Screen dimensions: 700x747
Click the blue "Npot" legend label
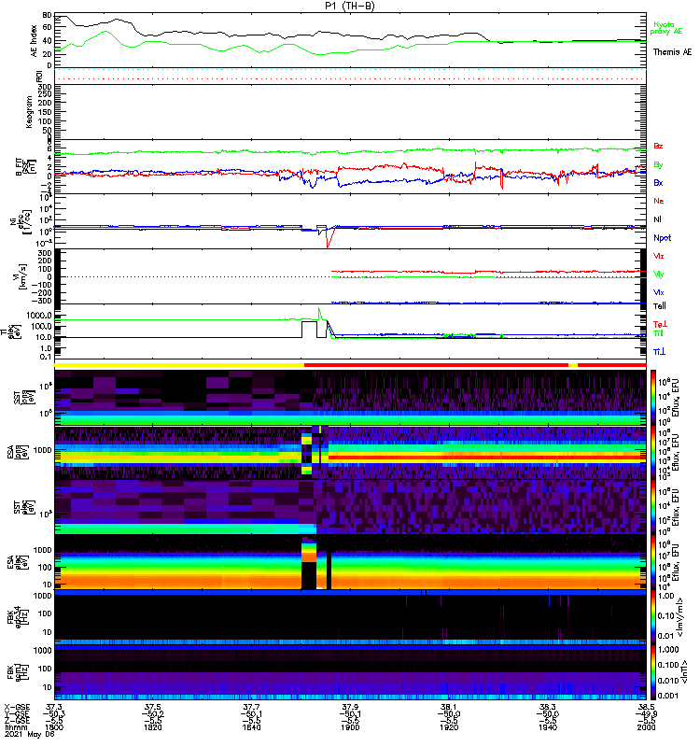click(x=662, y=238)
